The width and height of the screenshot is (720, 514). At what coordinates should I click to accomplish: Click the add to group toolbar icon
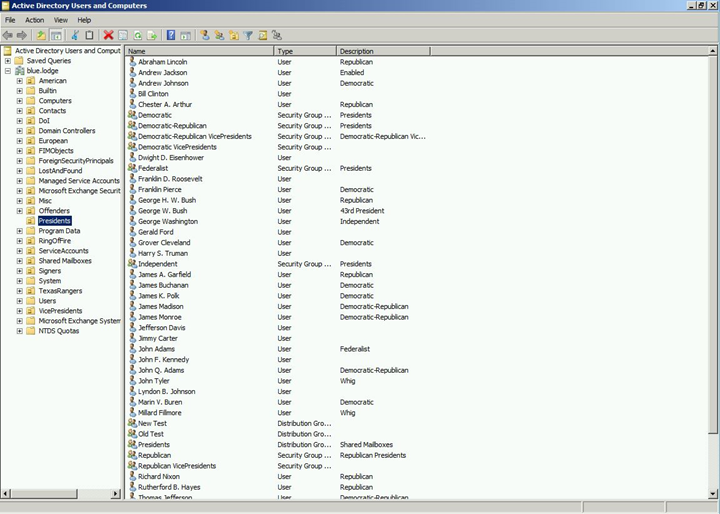pyautogui.click(x=276, y=35)
